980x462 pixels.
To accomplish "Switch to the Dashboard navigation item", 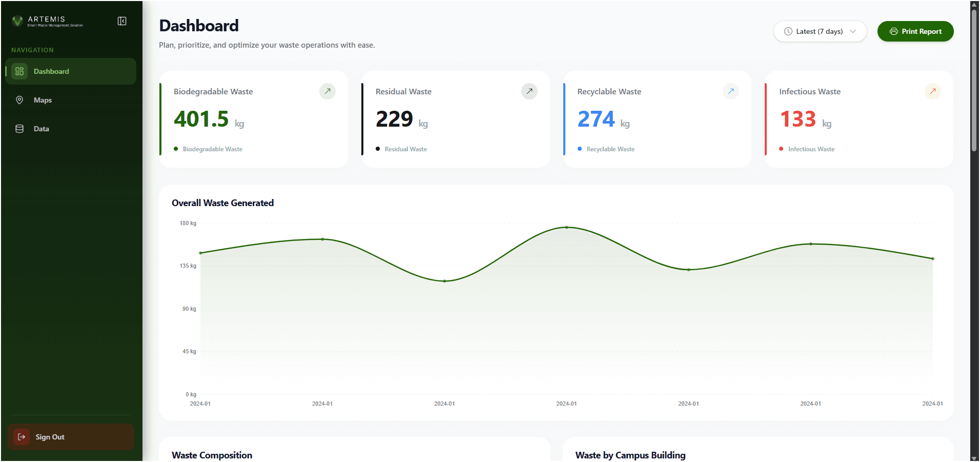I will click(51, 71).
